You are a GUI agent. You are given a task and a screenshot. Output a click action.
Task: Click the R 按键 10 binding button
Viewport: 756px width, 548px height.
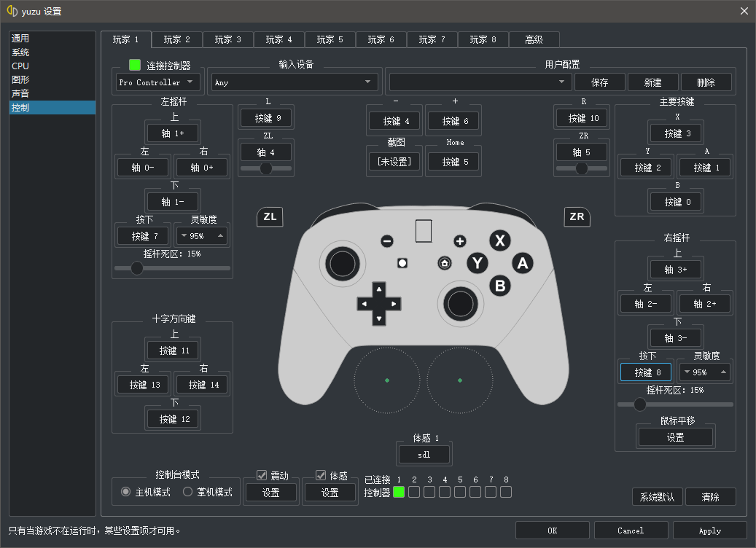tap(583, 118)
